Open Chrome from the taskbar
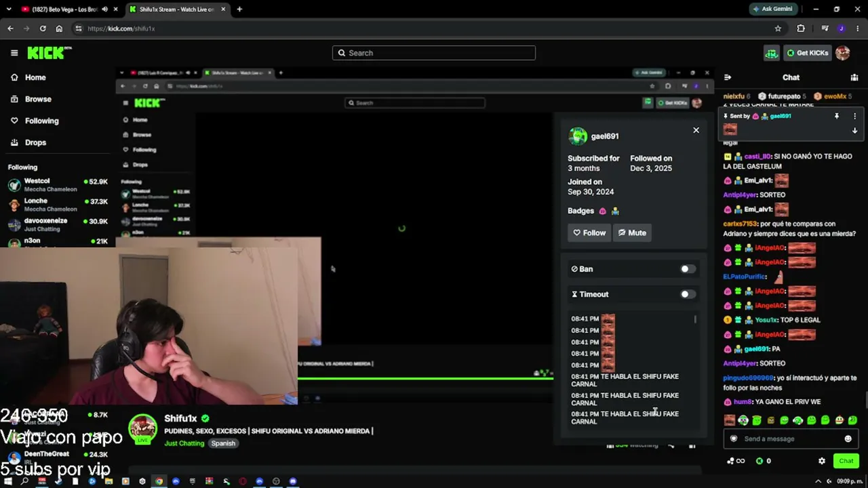The width and height of the screenshot is (868, 488). point(159,481)
